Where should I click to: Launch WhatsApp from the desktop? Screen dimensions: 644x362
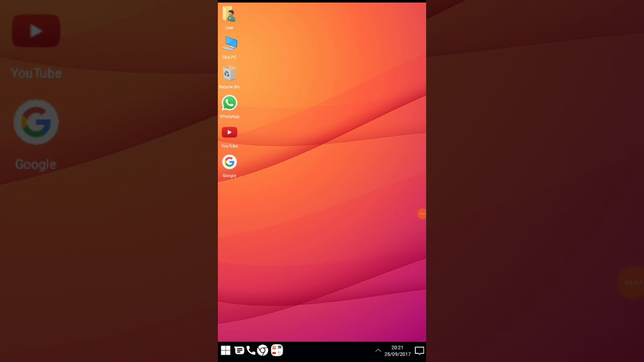(x=229, y=103)
